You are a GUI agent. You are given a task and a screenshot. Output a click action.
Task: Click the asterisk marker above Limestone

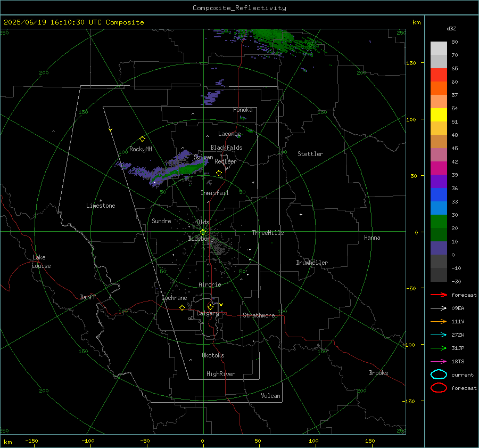101,201
